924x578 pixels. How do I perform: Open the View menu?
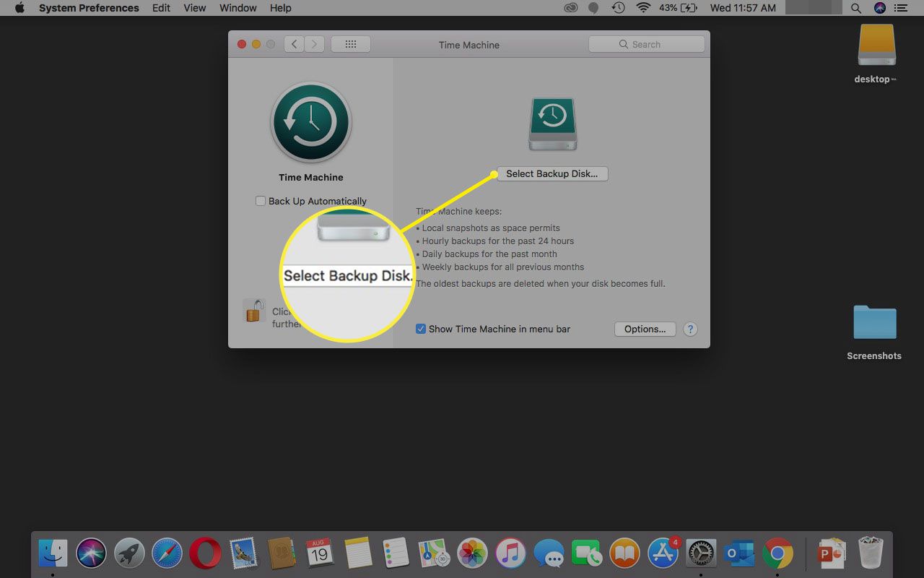tap(195, 8)
